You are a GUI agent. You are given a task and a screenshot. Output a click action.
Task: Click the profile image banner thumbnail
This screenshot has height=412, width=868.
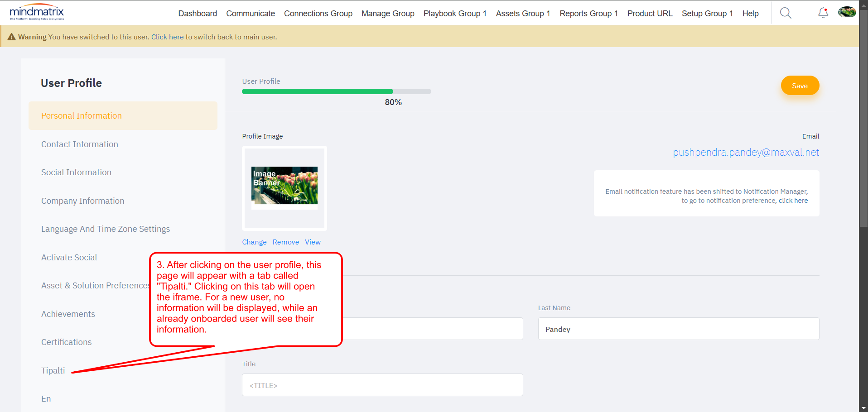pyautogui.click(x=285, y=186)
